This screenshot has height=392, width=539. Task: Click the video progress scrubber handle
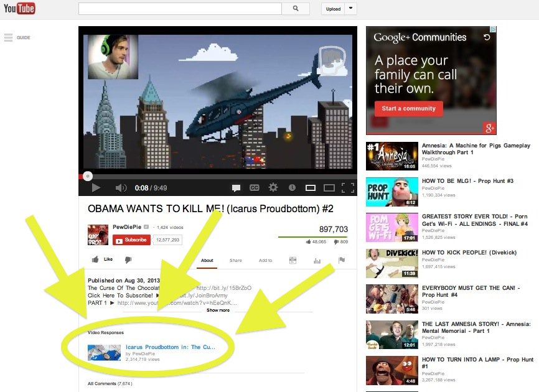coord(88,176)
